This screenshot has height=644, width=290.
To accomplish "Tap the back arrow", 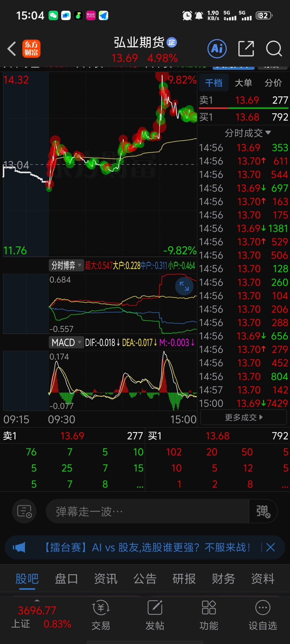I will (12, 49).
